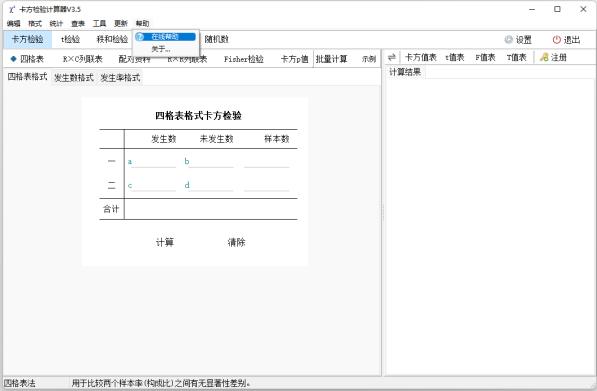Switch to the 随机数 main tab
Image resolution: width=597 pixels, height=391 pixels.
click(217, 39)
